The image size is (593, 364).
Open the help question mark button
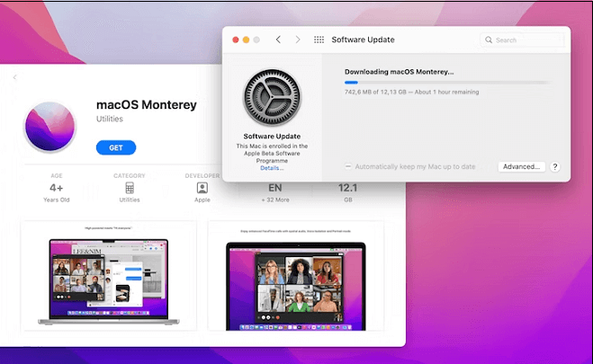[x=555, y=166]
